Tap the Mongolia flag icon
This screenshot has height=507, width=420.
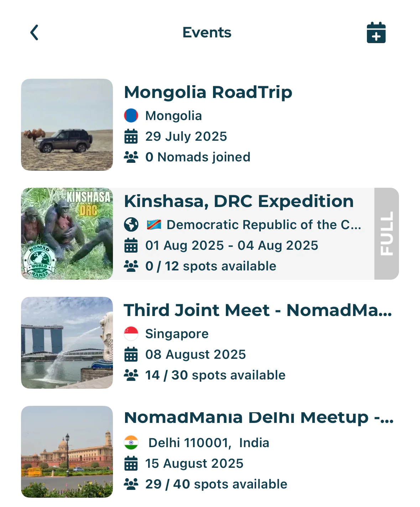click(x=131, y=116)
